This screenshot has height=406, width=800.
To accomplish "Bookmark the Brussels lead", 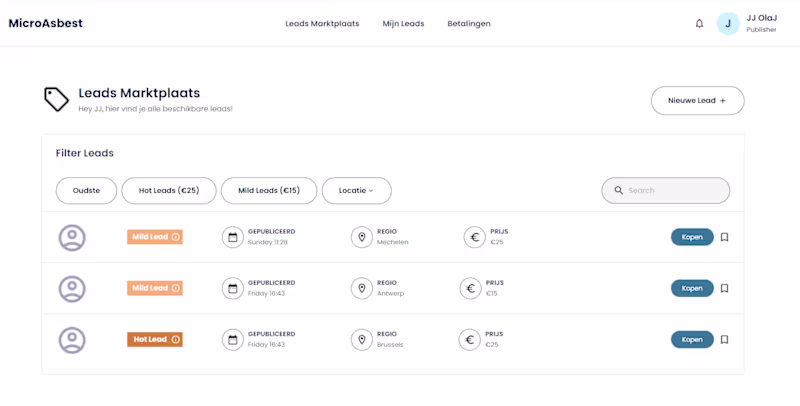I will (x=725, y=340).
